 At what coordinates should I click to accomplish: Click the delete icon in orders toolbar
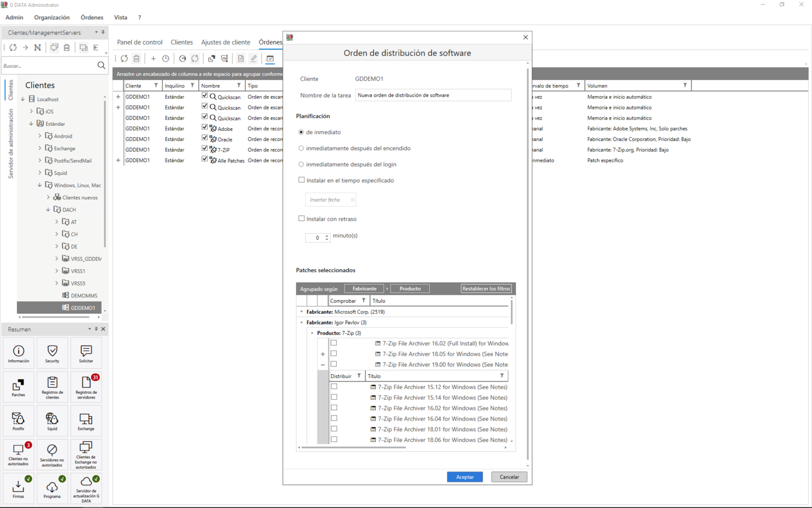136,58
